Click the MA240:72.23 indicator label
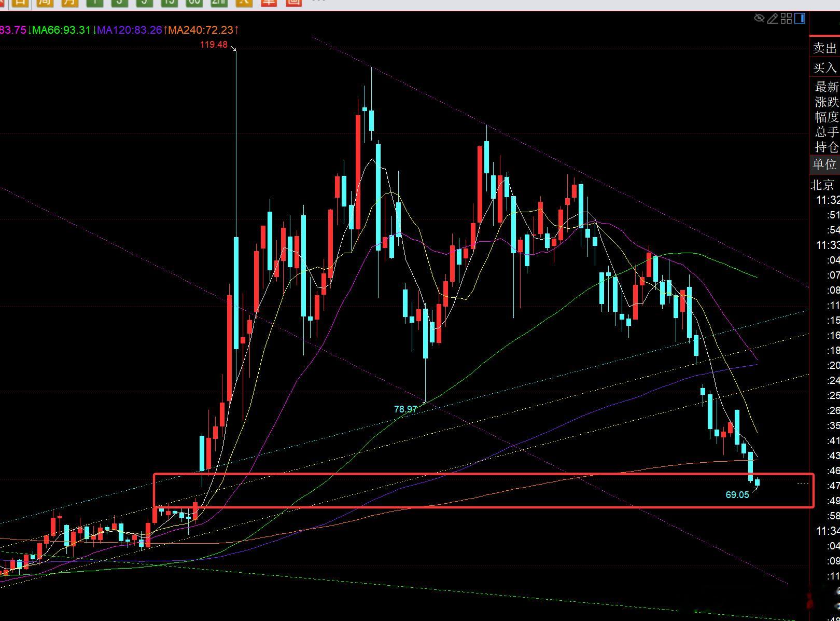 (201, 30)
